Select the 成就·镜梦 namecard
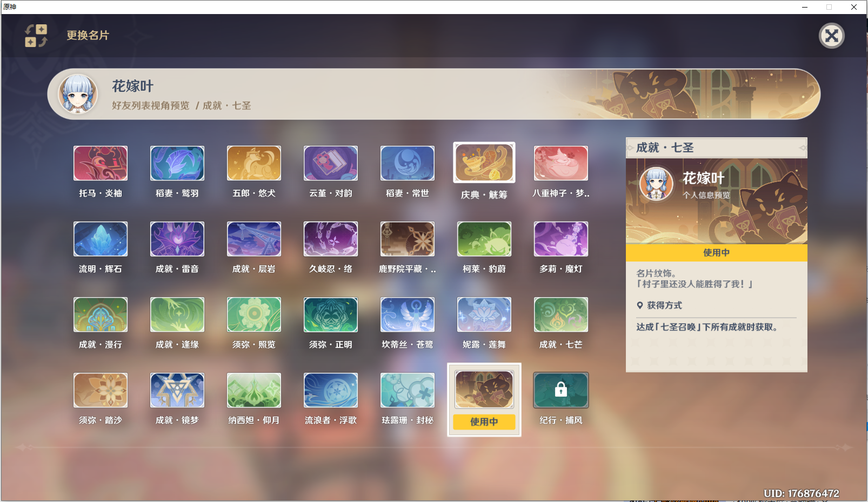 pyautogui.click(x=177, y=390)
